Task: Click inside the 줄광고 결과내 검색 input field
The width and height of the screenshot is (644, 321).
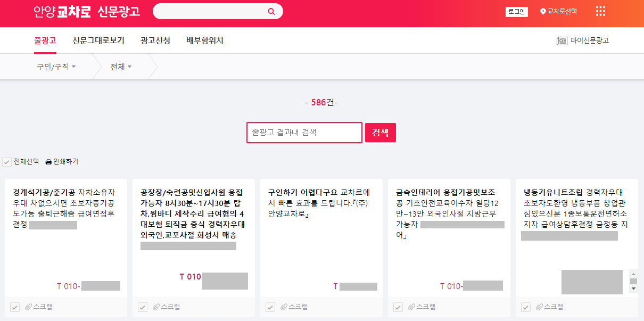Action: pyautogui.click(x=304, y=133)
